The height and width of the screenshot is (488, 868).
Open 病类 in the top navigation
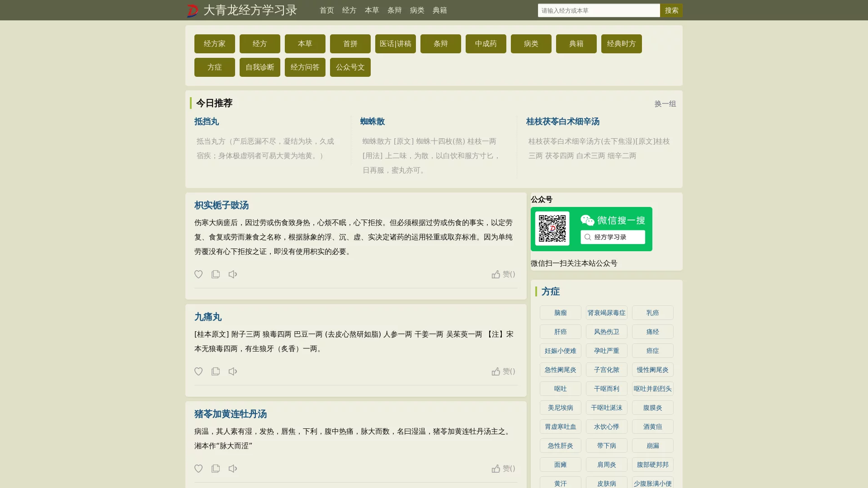coord(417,10)
